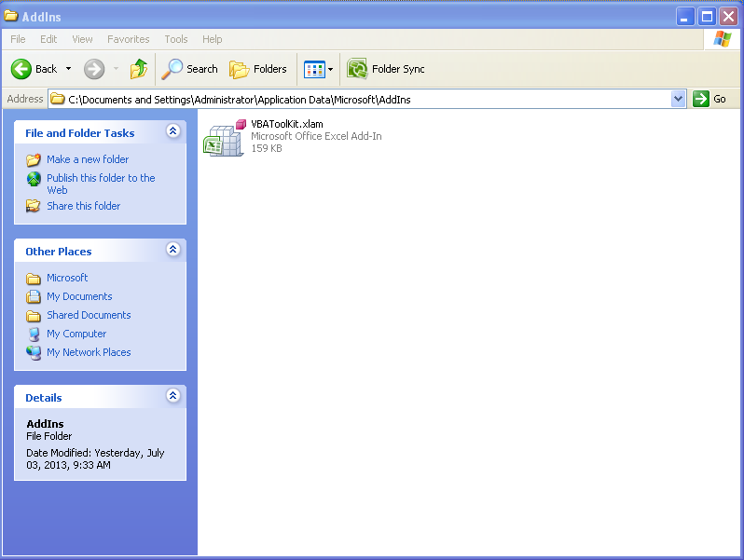Open the Tools menu

176,39
